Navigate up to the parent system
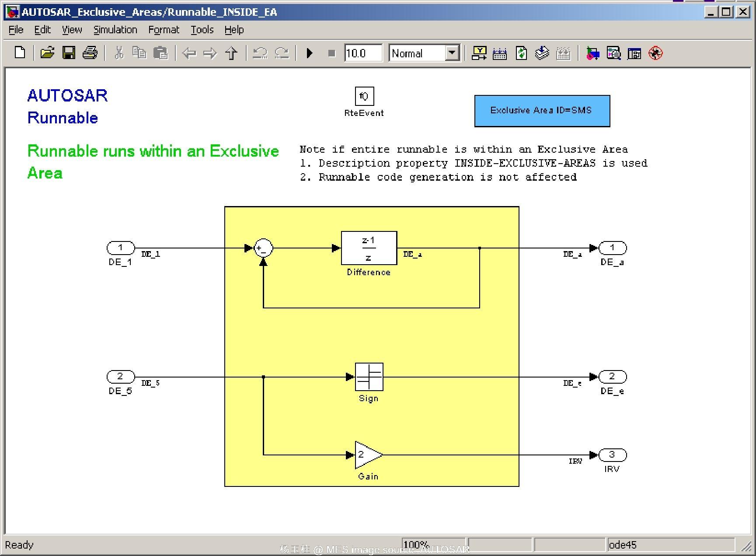The width and height of the screenshot is (756, 556). (232, 53)
